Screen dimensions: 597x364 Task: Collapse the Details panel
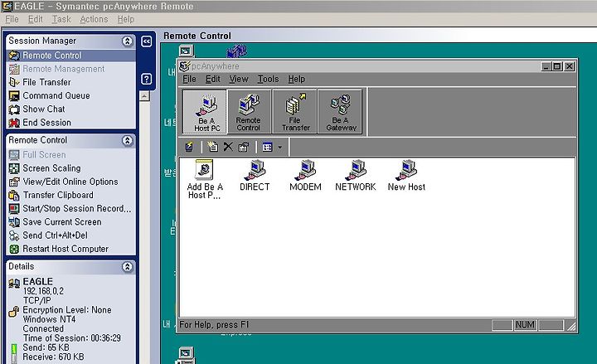[x=127, y=266]
